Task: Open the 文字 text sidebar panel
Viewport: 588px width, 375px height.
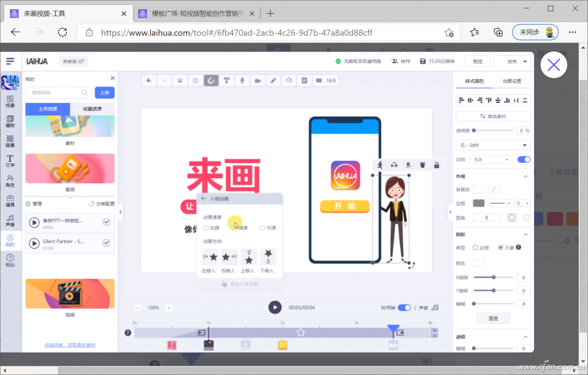Action: 10,161
